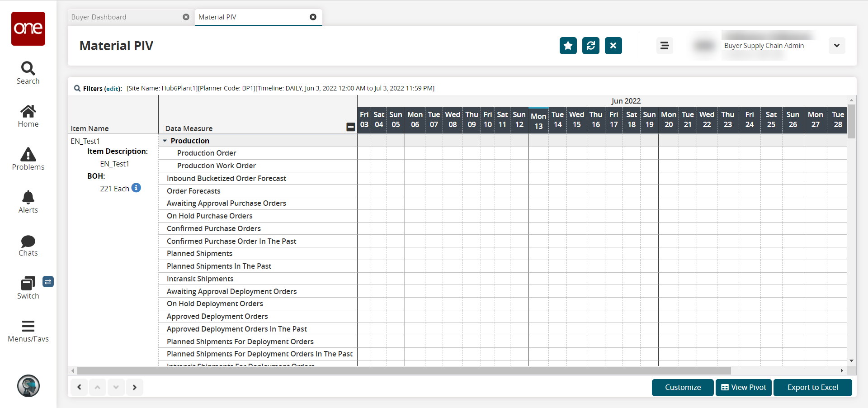Viewport: 868px width, 408px height.
Task: Click the edit link in Filters
Action: pyautogui.click(x=113, y=89)
